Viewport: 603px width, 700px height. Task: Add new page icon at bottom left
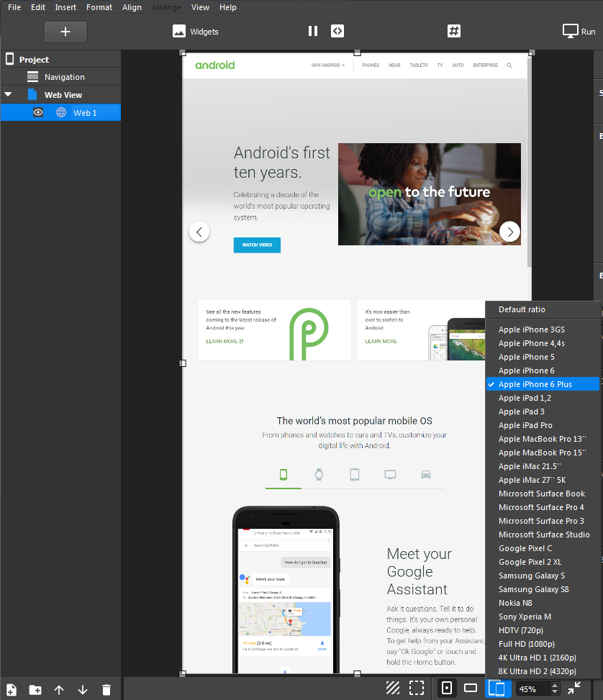(12, 690)
